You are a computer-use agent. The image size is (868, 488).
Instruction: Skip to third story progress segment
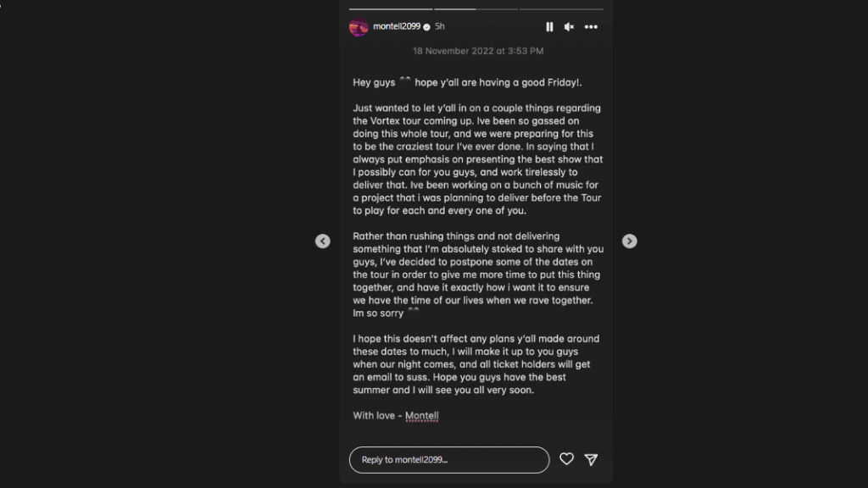[x=561, y=8]
